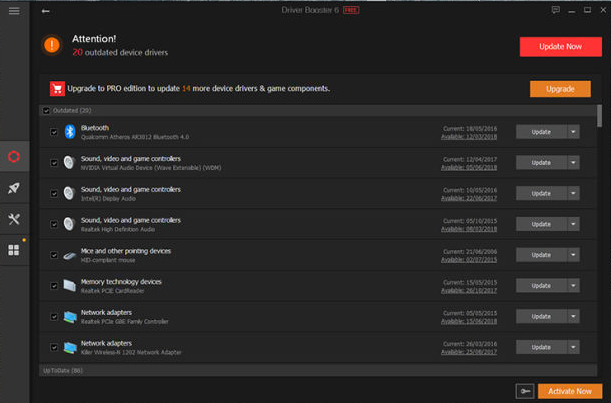Click the Activate Now button

point(570,391)
